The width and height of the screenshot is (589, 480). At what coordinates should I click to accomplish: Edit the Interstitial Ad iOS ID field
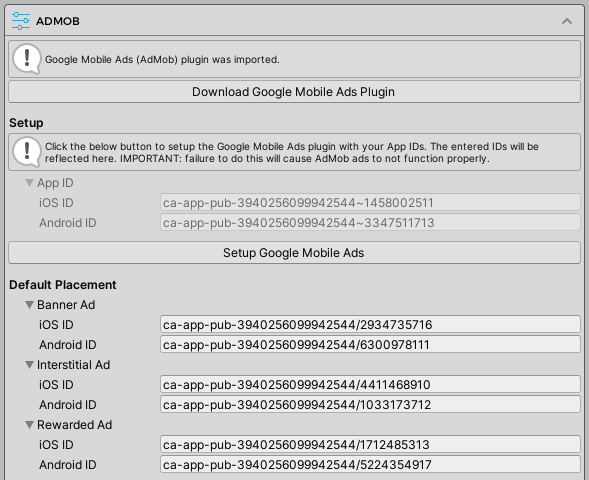[370, 385]
